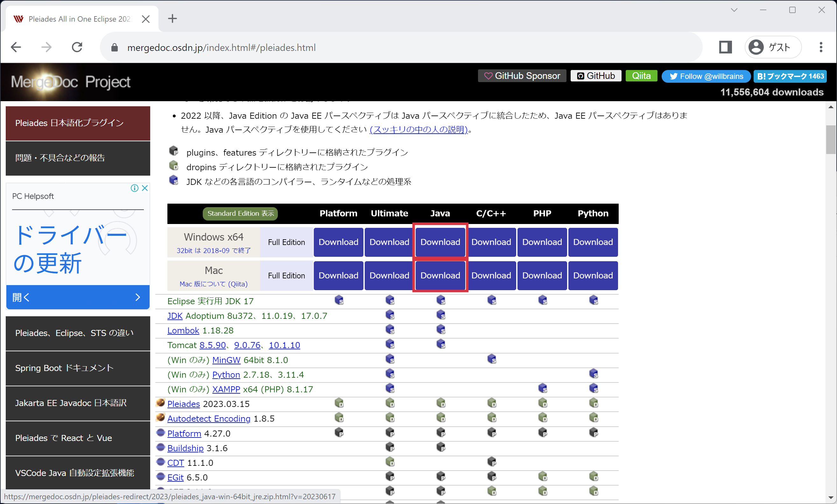Image resolution: width=837 pixels, height=504 pixels.
Task: Click the address bar URL
Action: tap(221, 47)
